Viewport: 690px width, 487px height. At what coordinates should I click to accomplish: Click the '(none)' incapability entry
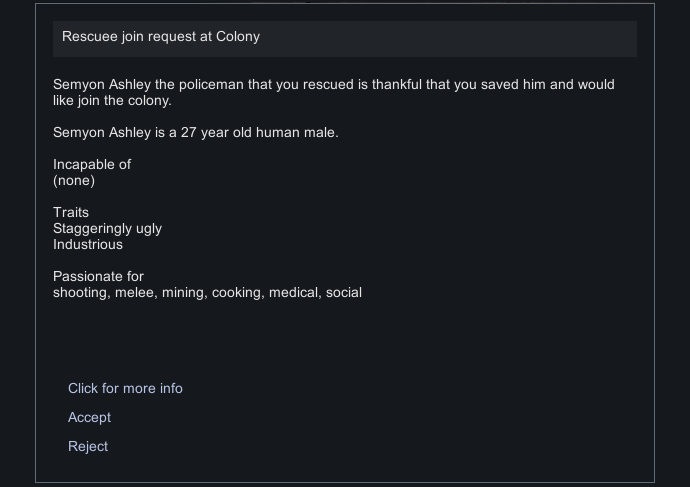coord(74,181)
